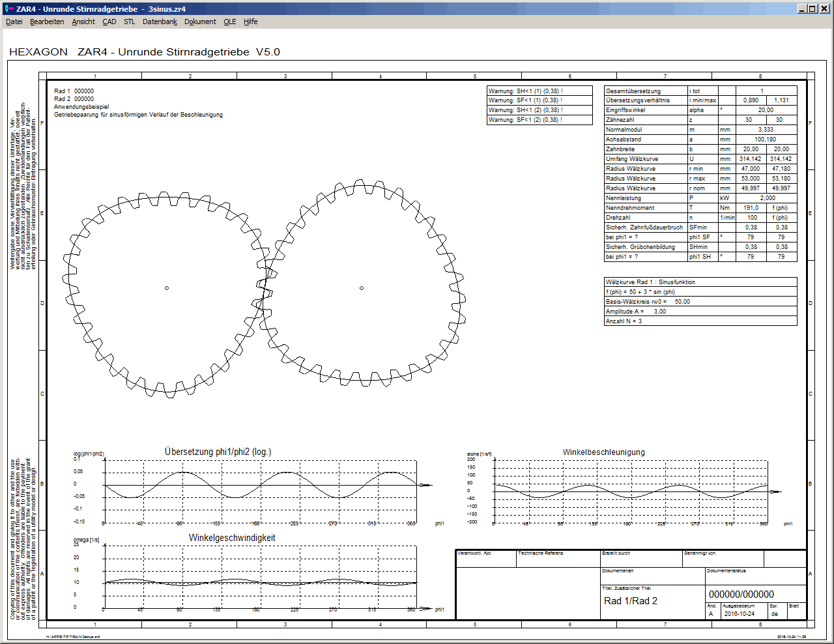This screenshot has width=834, height=644.
Task: Click the ZAR4 application icon in title bar
Action: pos(8,8)
